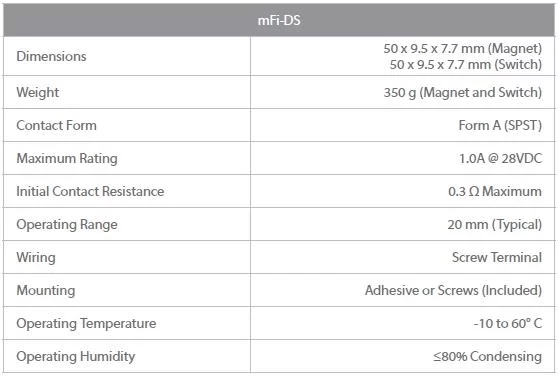
Task: Click the 350 g (Magnet and Switch) value
Action: point(463,92)
